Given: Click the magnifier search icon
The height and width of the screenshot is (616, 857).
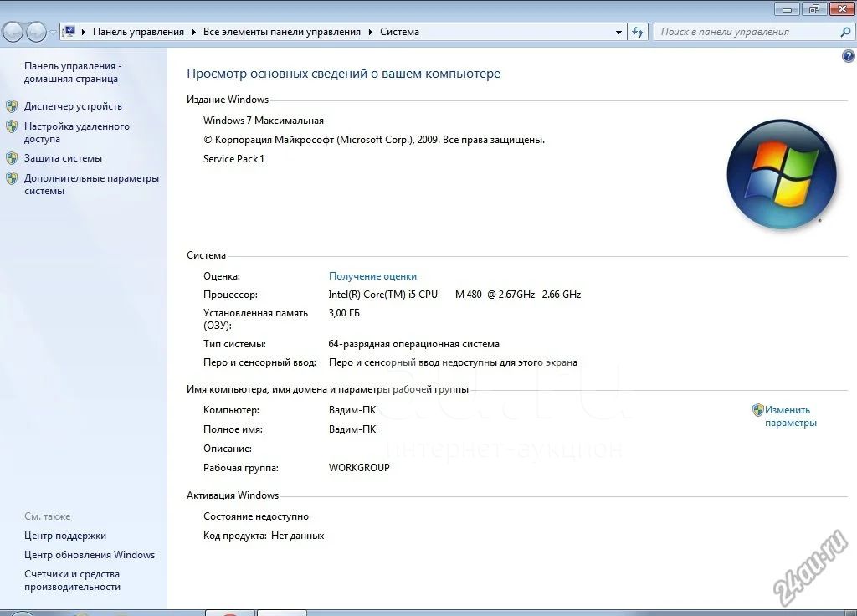Looking at the screenshot, I should [x=845, y=32].
